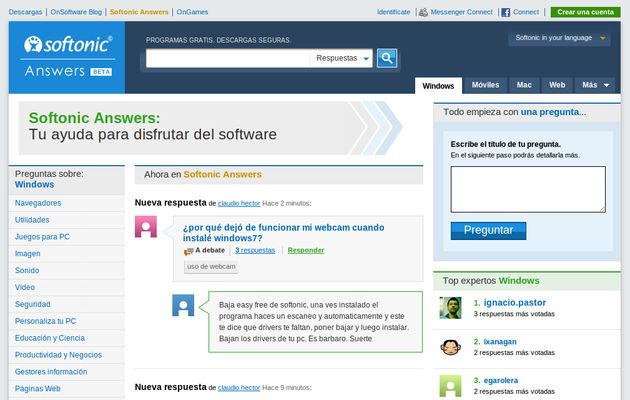Open egarolera expert profile name
The width and height of the screenshot is (630, 400).
[501, 380]
